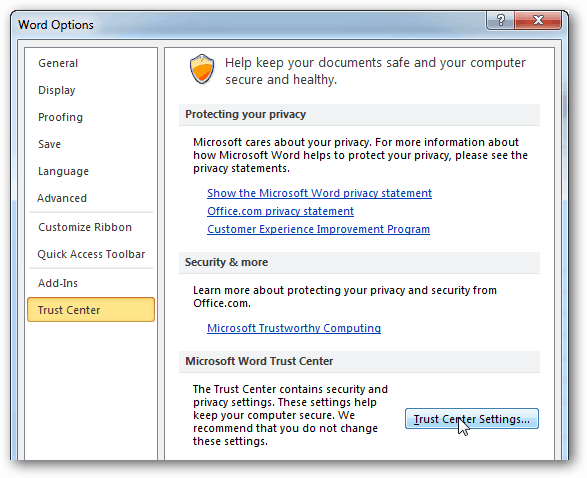Open Customer Experience Improvement Program link

[x=318, y=229]
